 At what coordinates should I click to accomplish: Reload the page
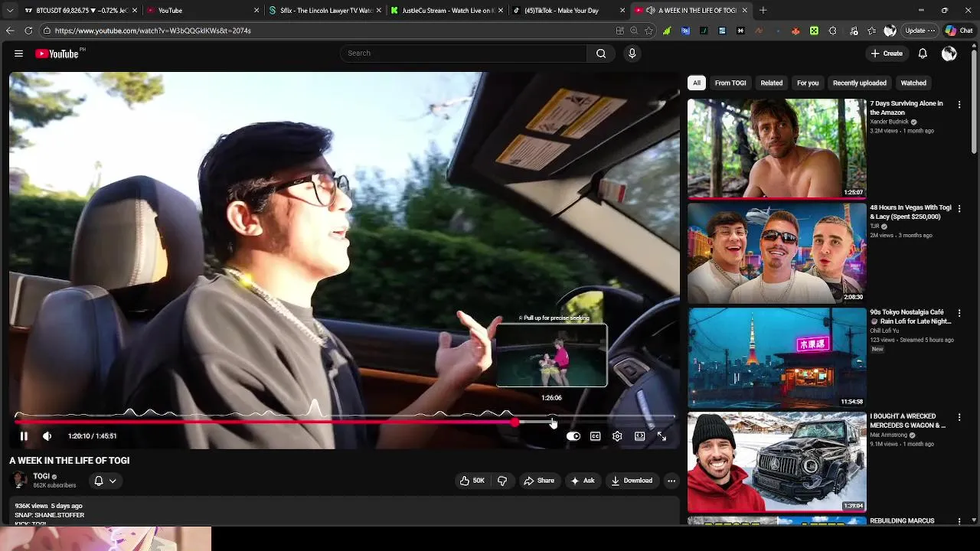click(x=28, y=31)
